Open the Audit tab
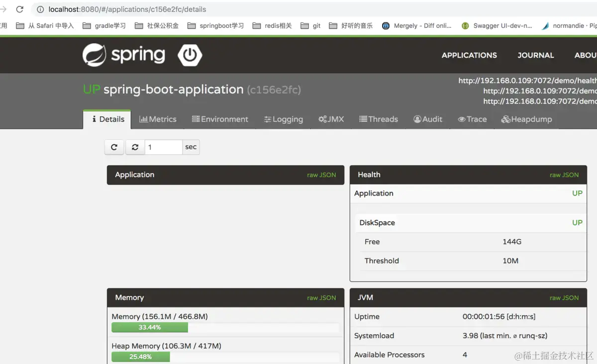The width and height of the screenshot is (597, 364). [x=428, y=119]
